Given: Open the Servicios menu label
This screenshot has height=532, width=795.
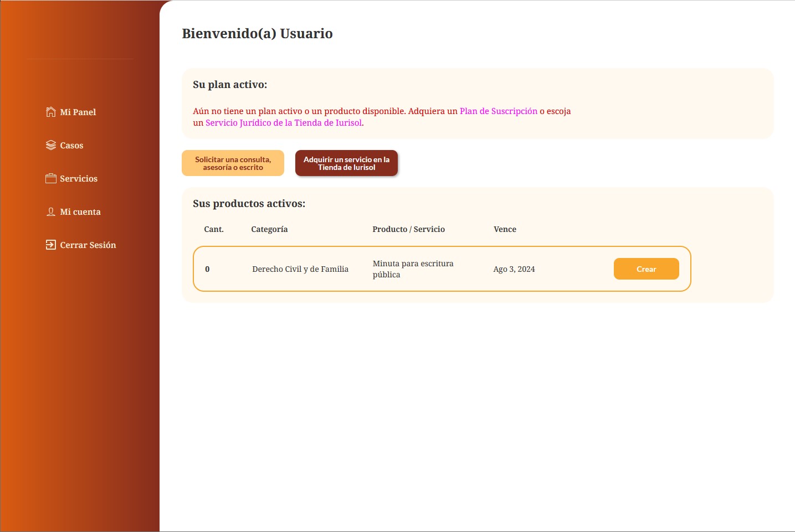Looking at the screenshot, I should point(79,179).
